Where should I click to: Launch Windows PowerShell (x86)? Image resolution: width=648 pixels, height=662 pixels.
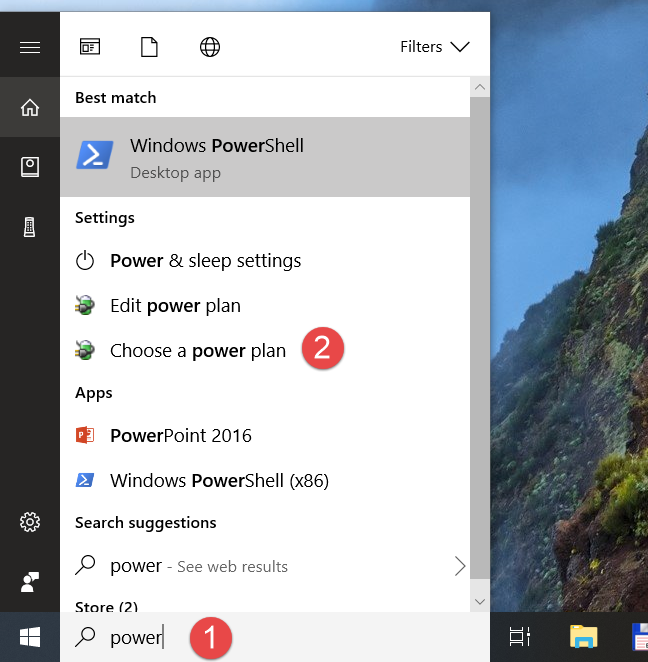tap(219, 481)
